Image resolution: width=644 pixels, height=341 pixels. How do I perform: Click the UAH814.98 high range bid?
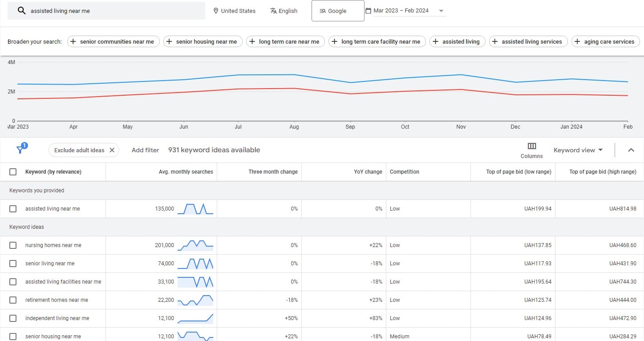pyautogui.click(x=623, y=209)
